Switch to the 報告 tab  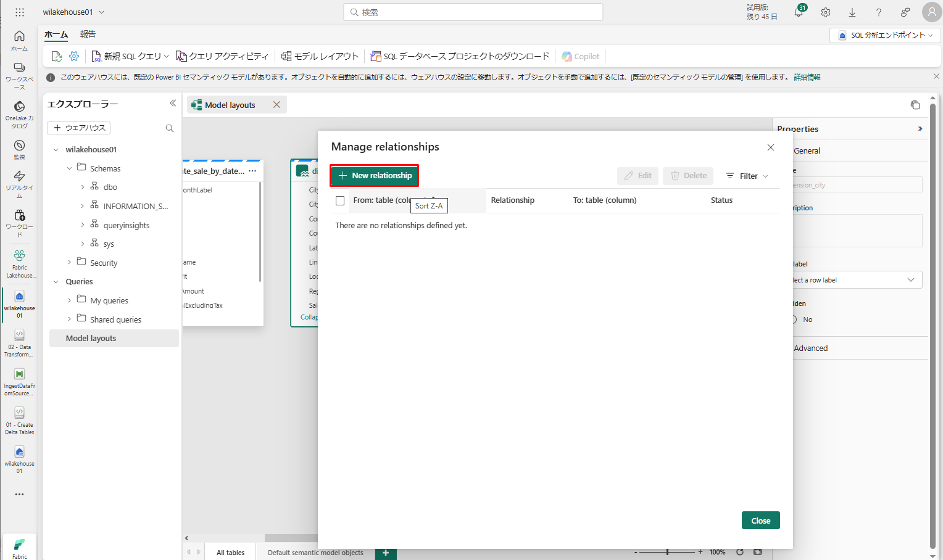coord(88,35)
